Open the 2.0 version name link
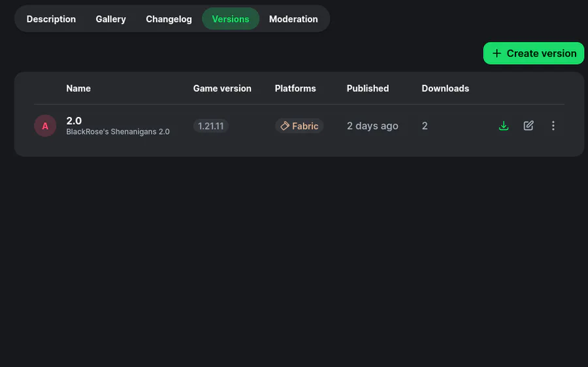This screenshot has height=367, width=588. point(74,121)
